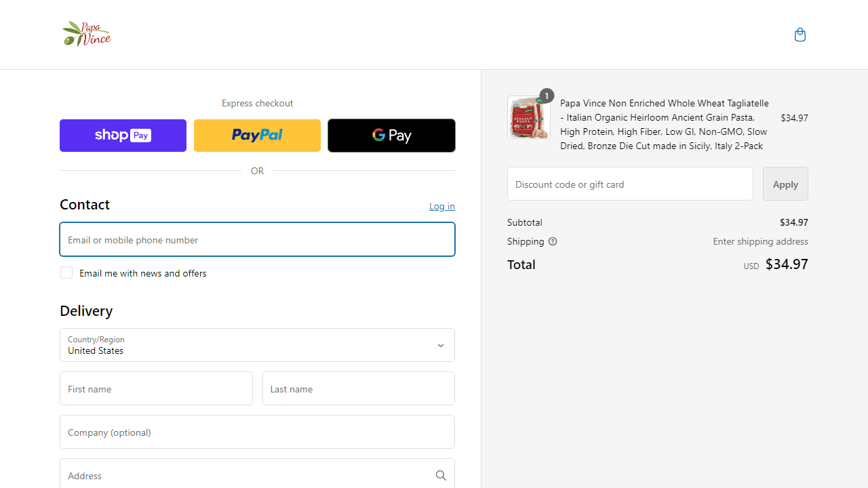Click the Subtotal label
The image size is (868, 488).
click(525, 222)
